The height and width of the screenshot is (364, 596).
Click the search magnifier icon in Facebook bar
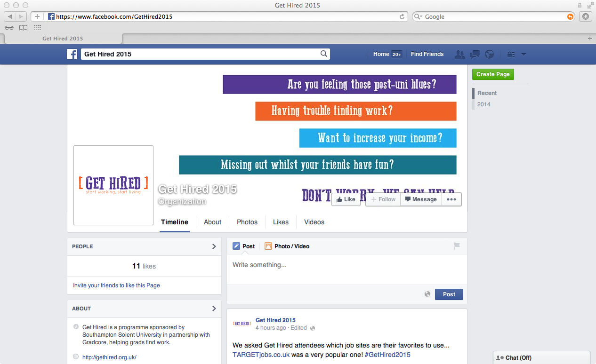pos(324,54)
